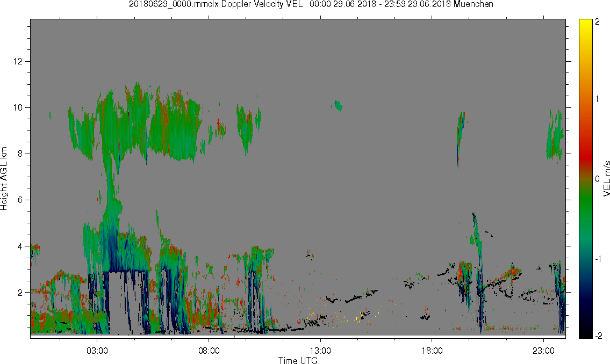Click the 18:00 time tick label

[432, 351]
